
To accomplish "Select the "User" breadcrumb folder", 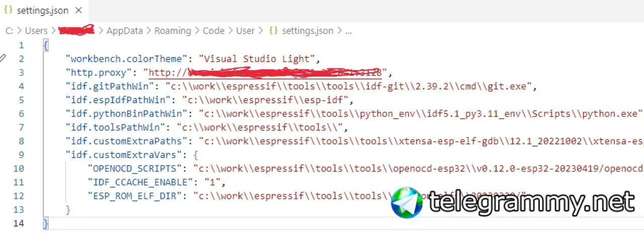I will point(245,31).
